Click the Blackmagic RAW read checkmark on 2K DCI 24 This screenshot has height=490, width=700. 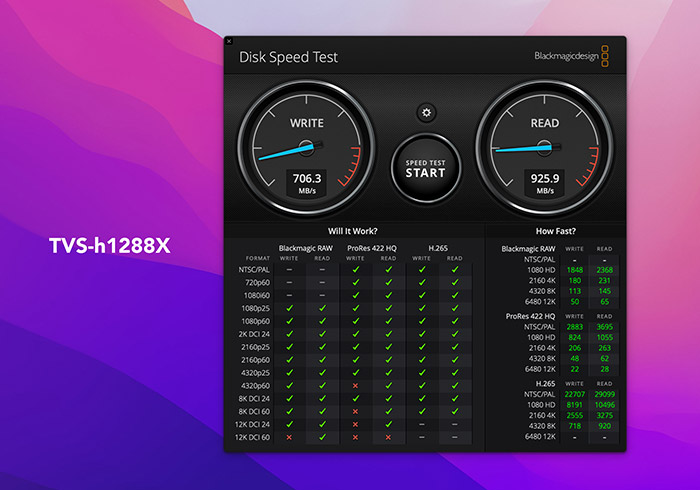tap(322, 334)
